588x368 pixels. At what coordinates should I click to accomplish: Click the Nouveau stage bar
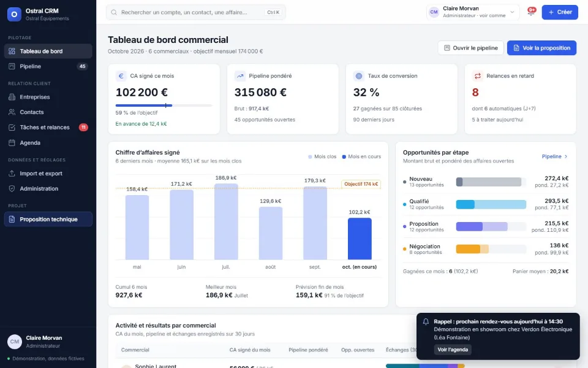(491, 182)
